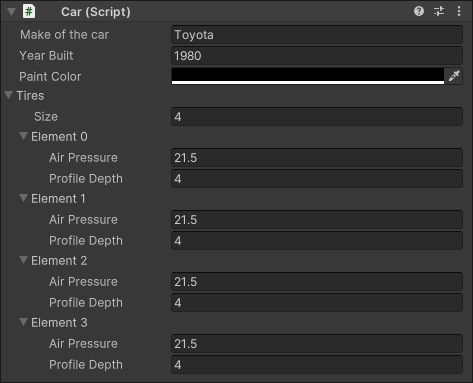Edit the Tires Size field
Screen dimensions: 473x383
(x=317, y=117)
